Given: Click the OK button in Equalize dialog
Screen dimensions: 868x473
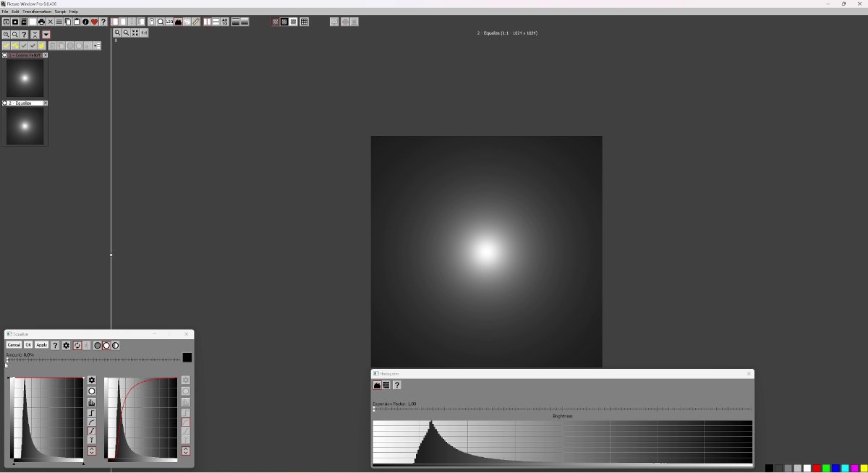Looking at the screenshot, I should [28, 346].
